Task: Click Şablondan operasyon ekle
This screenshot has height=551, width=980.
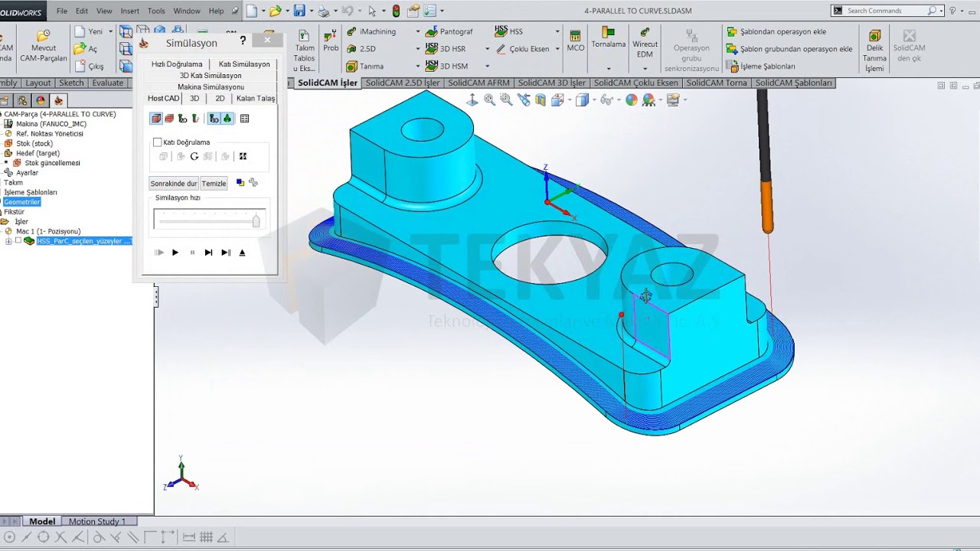Action: [776, 32]
